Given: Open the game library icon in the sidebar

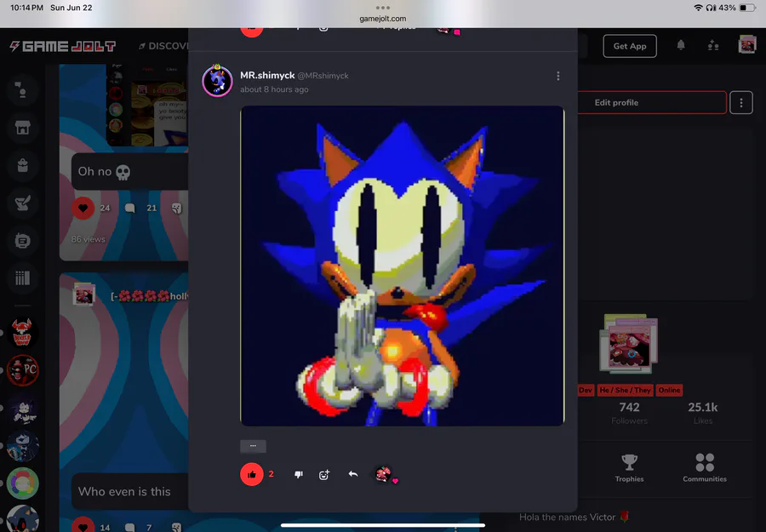Looking at the screenshot, I should pos(22,278).
